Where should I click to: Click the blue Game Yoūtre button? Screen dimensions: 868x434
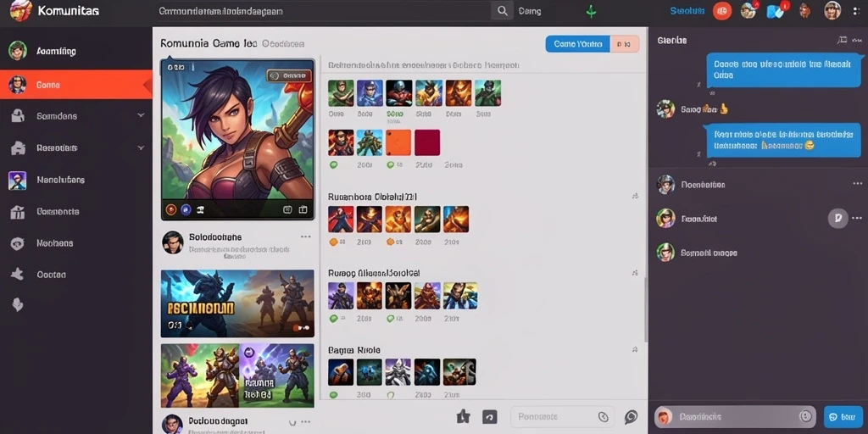pos(578,44)
